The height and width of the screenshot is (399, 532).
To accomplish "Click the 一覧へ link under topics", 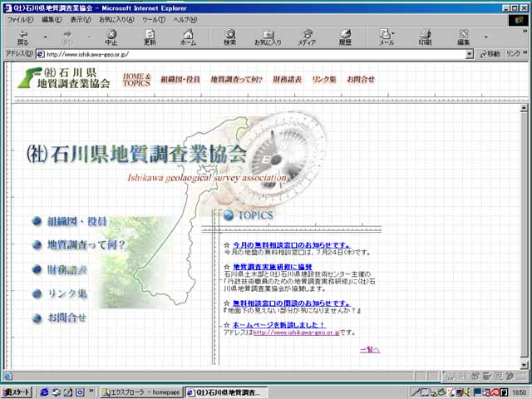I will pyautogui.click(x=370, y=349).
